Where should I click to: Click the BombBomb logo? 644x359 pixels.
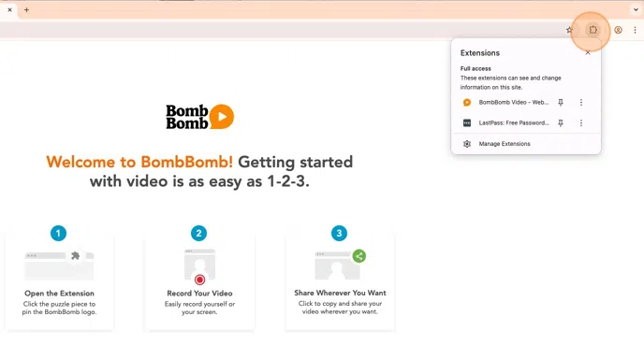point(200,117)
